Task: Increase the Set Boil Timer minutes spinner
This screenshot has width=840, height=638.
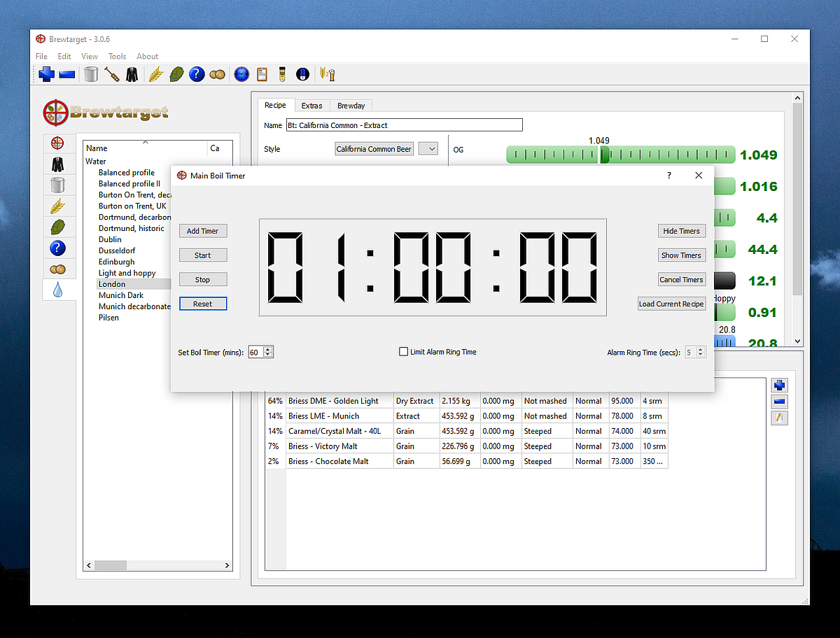Action: pyautogui.click(x=268, y=350)
